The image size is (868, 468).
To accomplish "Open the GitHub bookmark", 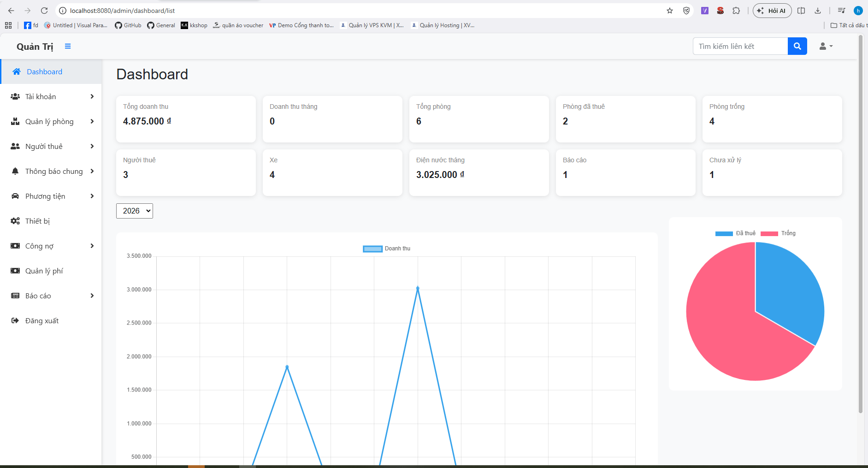I will point(128,25).
